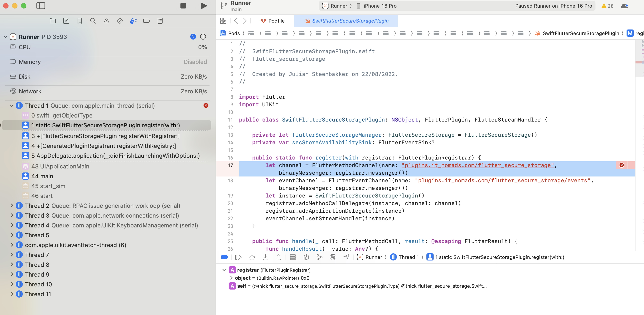Open the Report navigator icon
Viewport: 644px width, 315px height.
click(x=160, y=21)
